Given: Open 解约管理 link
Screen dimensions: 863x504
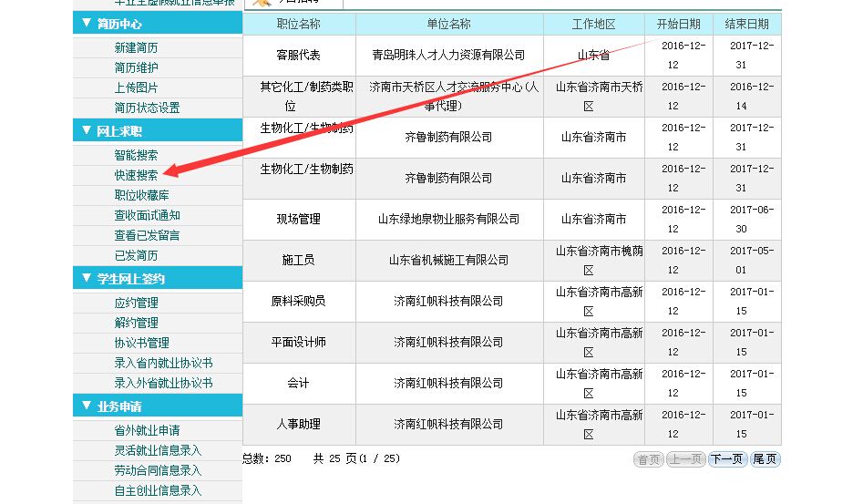Looking at the screenshot, I should point(136,323).
